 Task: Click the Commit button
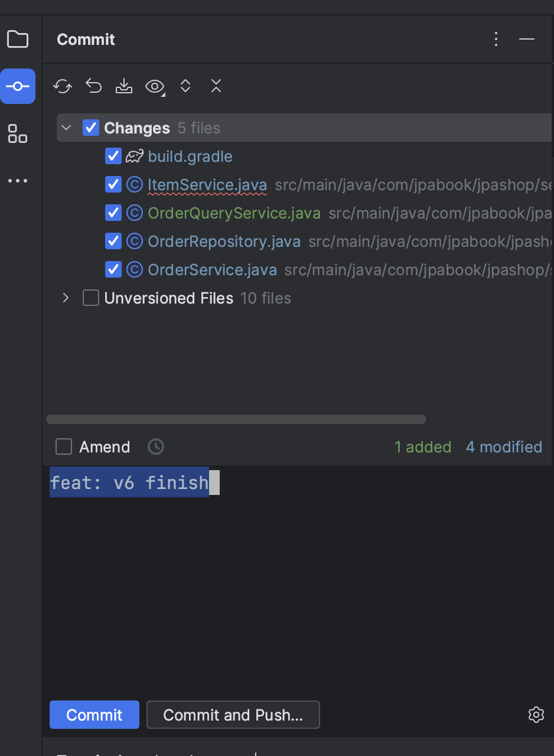(94, 715)
